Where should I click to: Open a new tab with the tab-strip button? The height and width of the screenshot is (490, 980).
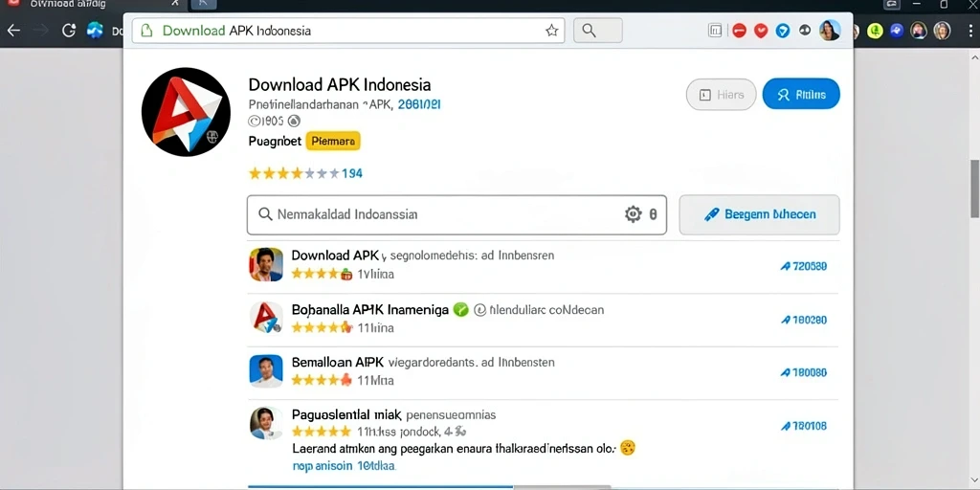tap(203, 4)
